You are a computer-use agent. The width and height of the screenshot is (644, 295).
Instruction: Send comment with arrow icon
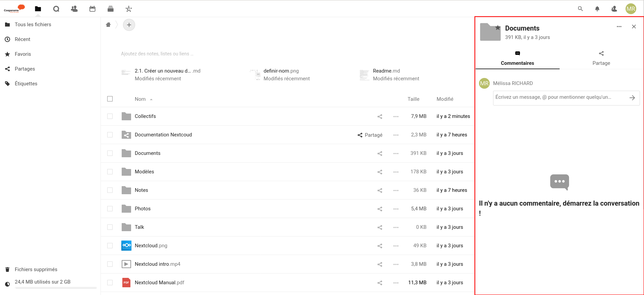(x=632, y=98)
